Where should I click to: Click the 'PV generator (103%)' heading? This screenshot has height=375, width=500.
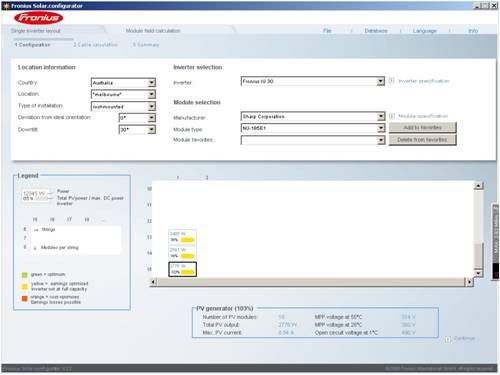click(x=225, y=308)
